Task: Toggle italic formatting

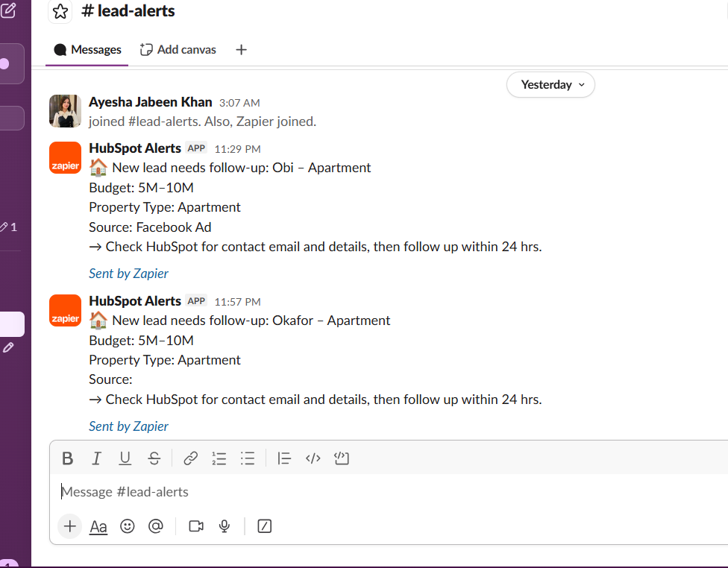Action: [x=96, y=458]
